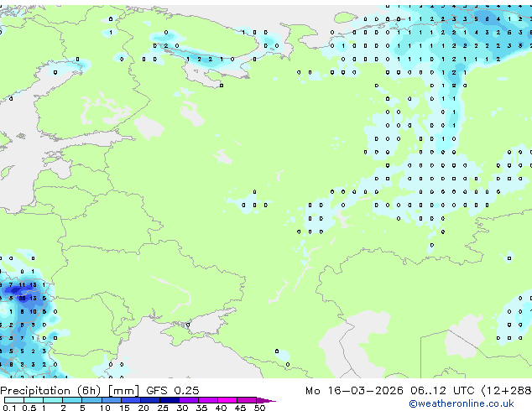Click the 25–30 mm navy legend swatch

(x=169, y=400)
